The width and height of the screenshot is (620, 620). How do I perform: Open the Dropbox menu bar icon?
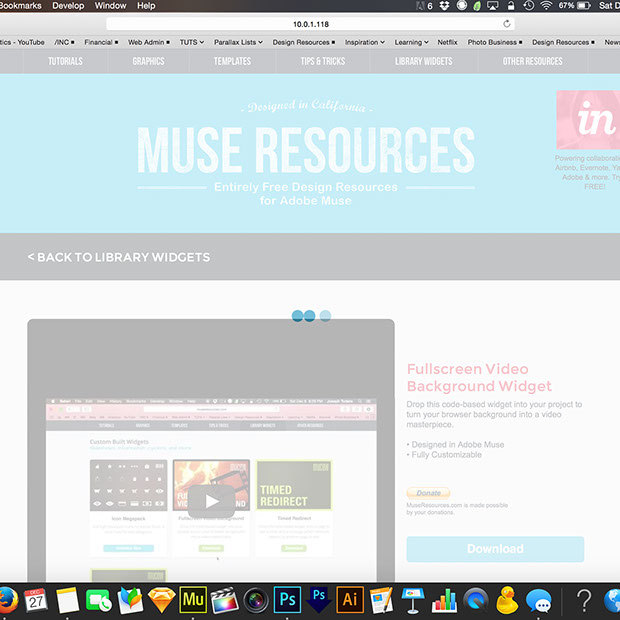coord(444,6)
